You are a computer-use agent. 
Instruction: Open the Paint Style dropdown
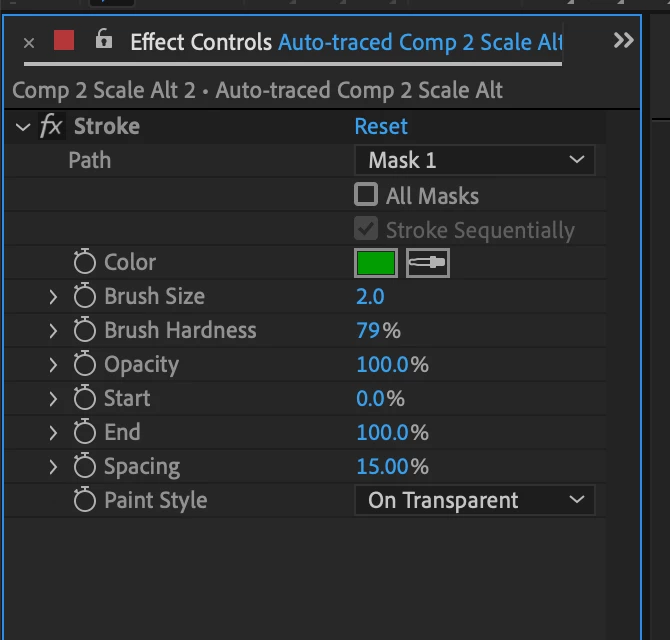tap(474, 500)
